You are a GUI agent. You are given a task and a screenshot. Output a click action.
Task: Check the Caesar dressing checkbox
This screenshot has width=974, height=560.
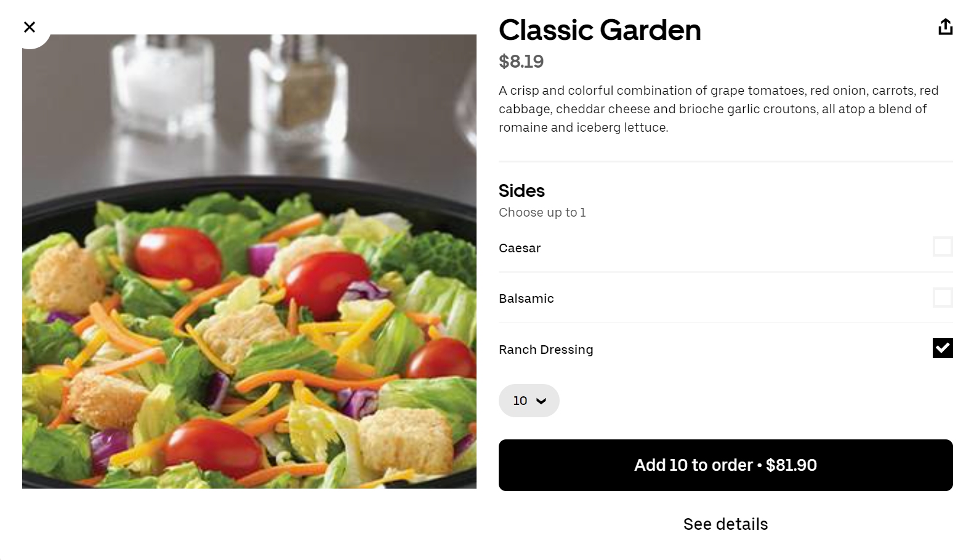[x=943, y=247]
